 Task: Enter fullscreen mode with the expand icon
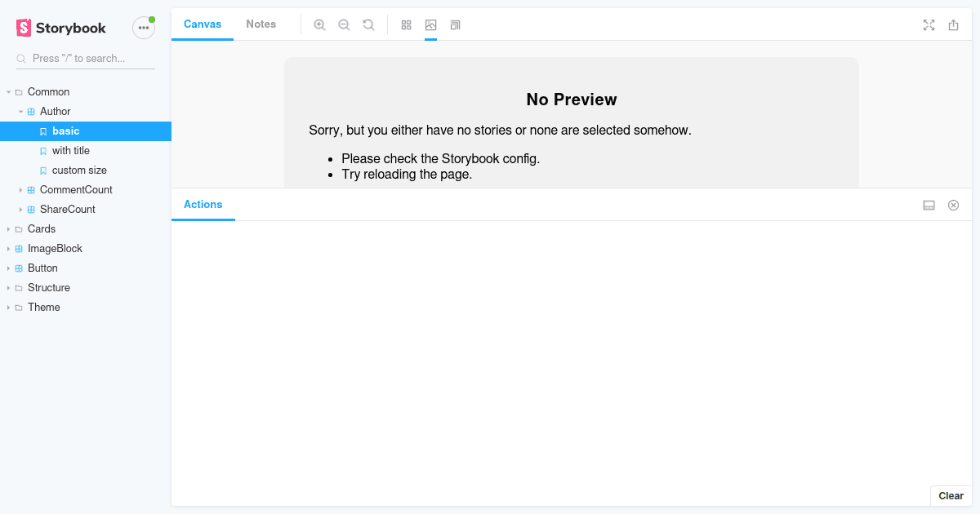coord(929,25)
